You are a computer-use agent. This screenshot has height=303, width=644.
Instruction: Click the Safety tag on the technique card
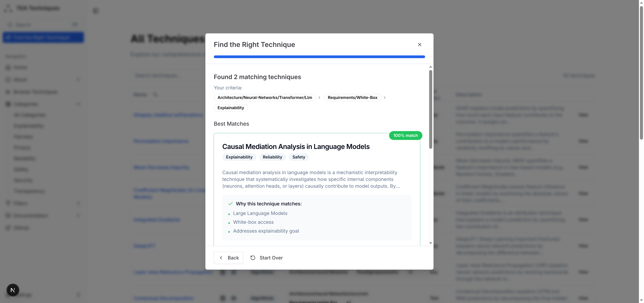pyautogui.click(x=299, y=157)
